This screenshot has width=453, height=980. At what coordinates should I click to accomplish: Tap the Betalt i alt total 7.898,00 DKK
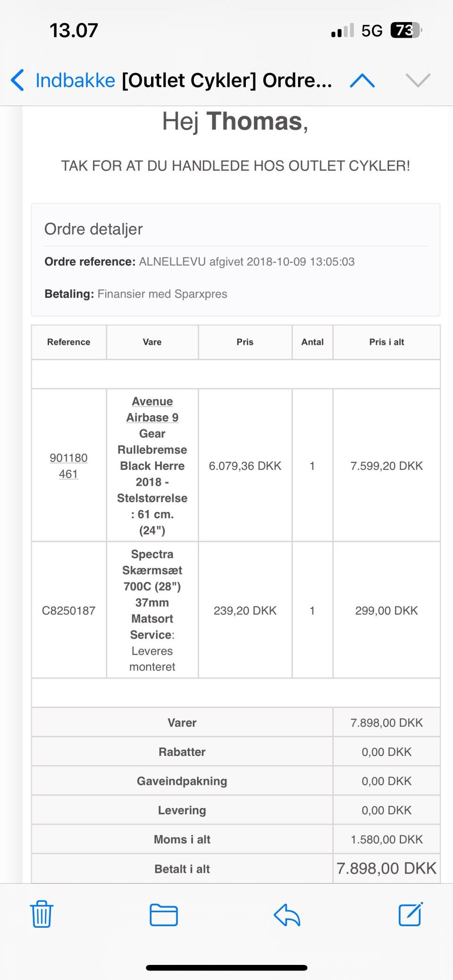coord(386,869)
